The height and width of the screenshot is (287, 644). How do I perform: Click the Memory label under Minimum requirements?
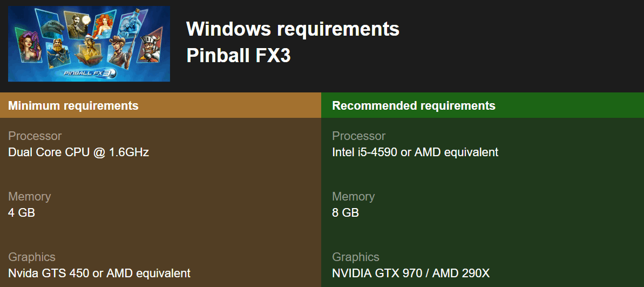click(30, 197)
